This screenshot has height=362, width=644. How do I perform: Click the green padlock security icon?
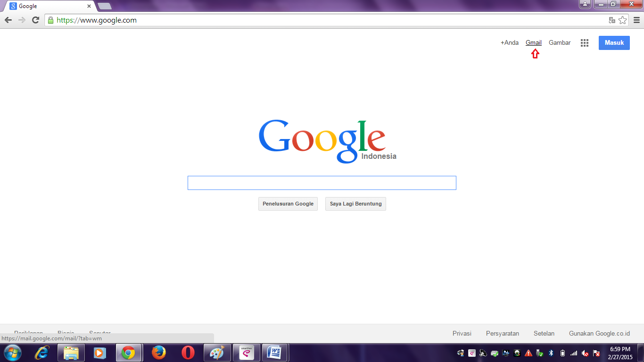[51, 20]
